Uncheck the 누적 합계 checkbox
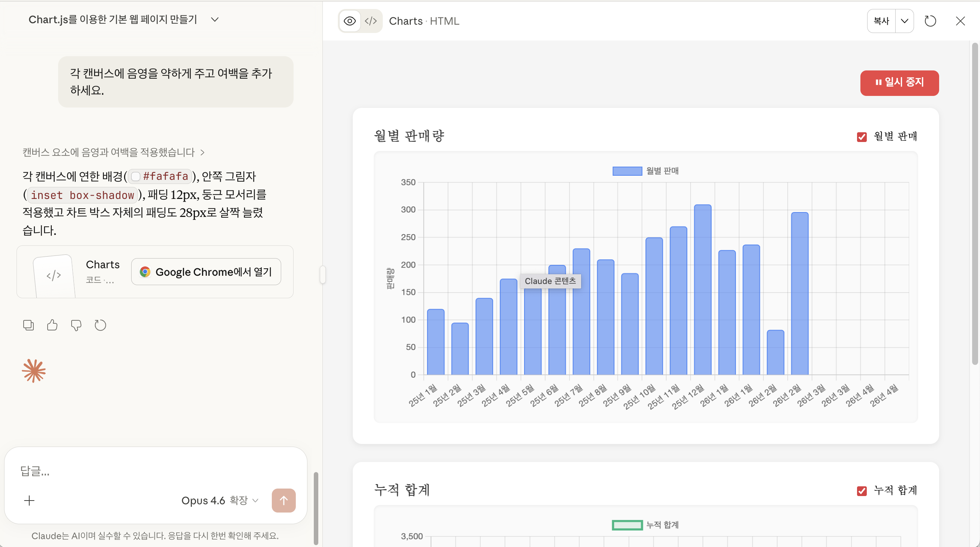Viewport: 980px width, 547px height. pyautogui.click(x=862, y=491)
